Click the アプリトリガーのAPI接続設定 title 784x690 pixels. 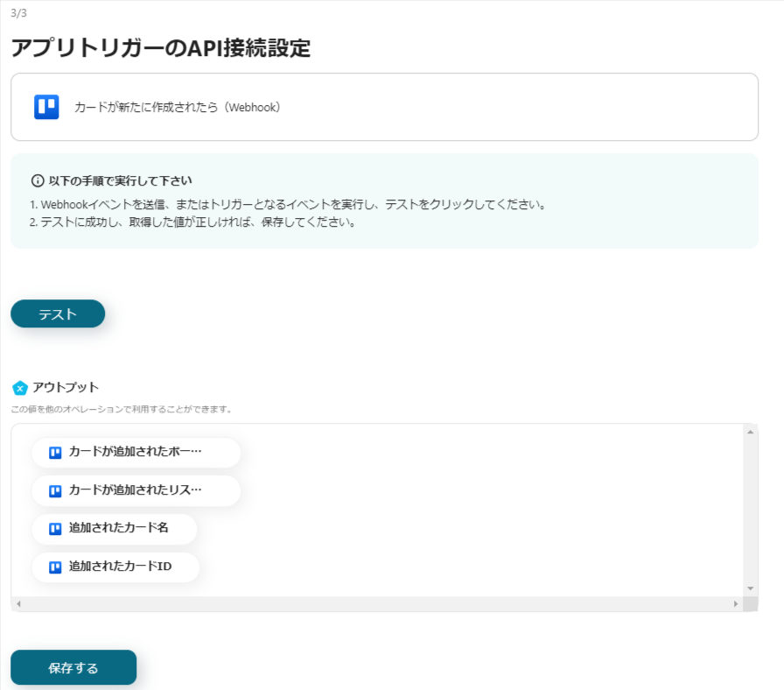coord(160,48)
